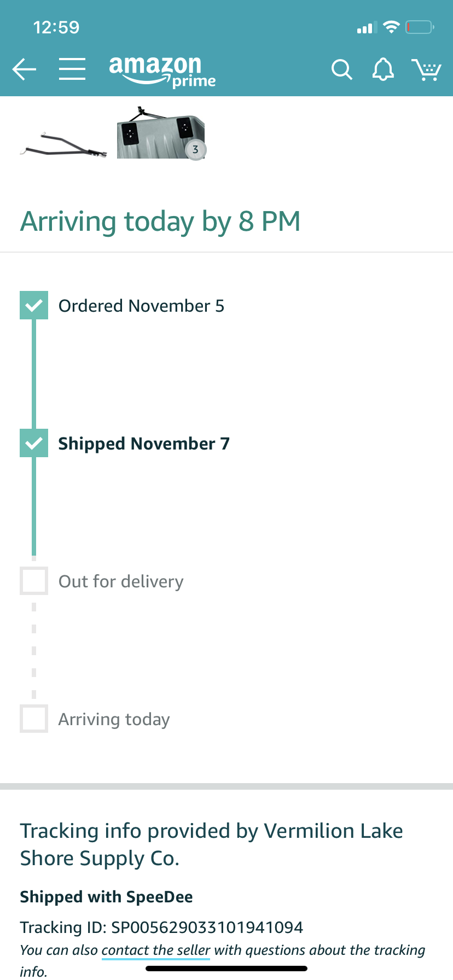Select the Shipped November 7 checkmark
453x980 pixels.
click(x=34, y=443)
